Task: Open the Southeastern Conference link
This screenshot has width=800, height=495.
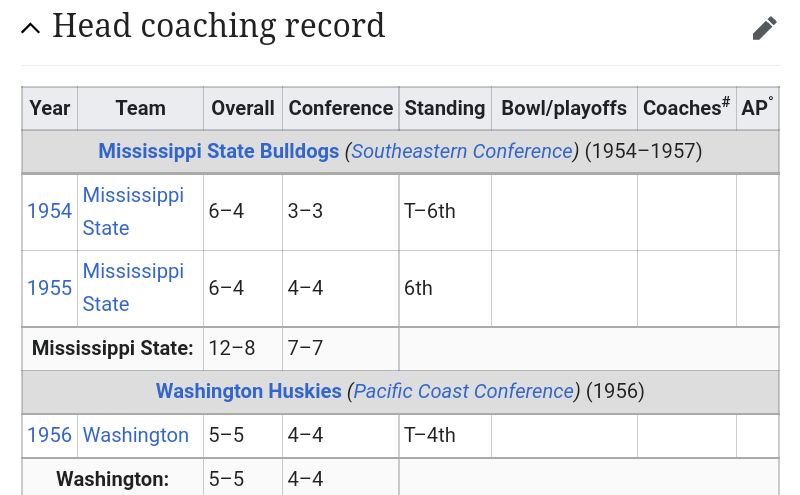Action: [463, 151]
